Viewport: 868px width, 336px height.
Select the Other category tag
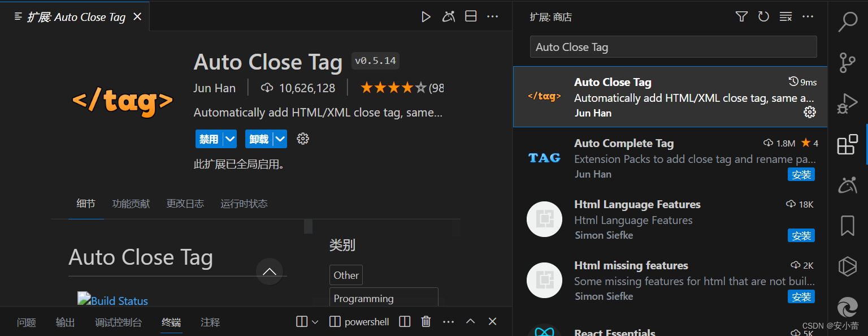[x=346, y=275]
